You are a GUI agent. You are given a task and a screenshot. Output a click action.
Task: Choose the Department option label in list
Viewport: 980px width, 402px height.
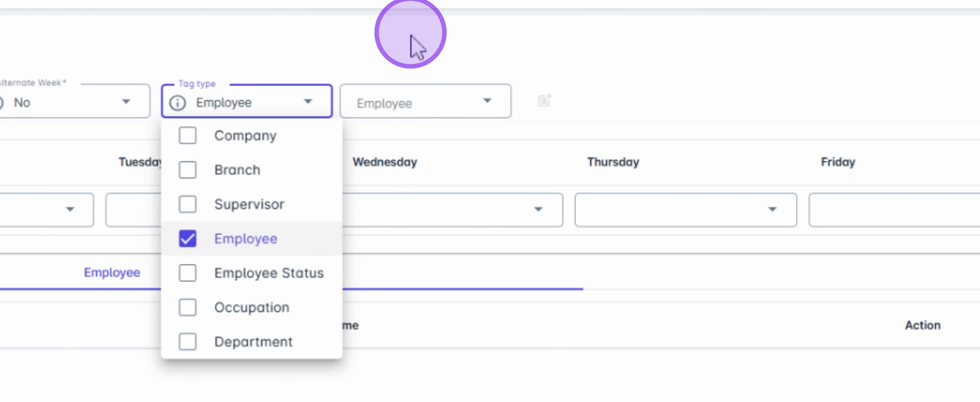click(253, 342)
